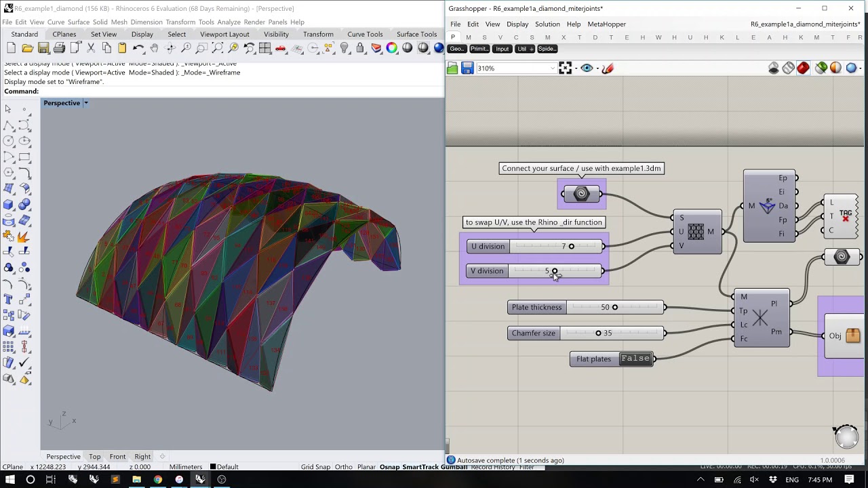This screenshot has width=868, height=488.
Task: Click the sketch pencil icon in Grasshopper
Action: (608, 68)
